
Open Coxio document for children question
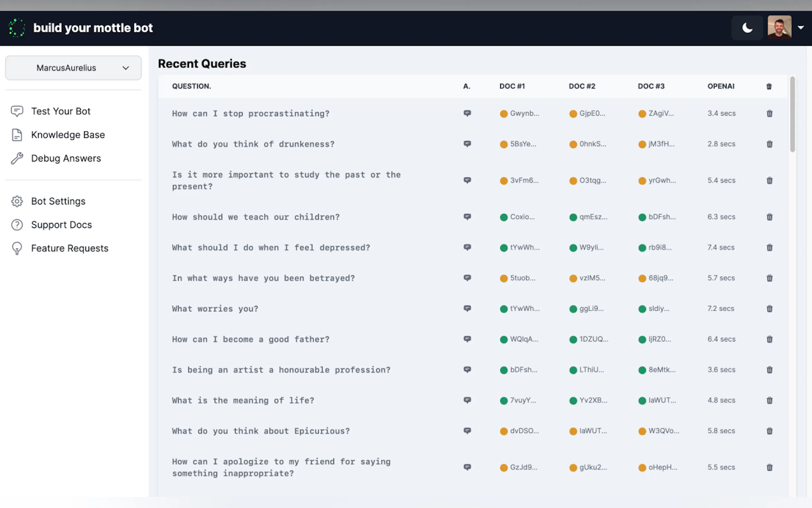pyautogui.click(x=522, y=217)
